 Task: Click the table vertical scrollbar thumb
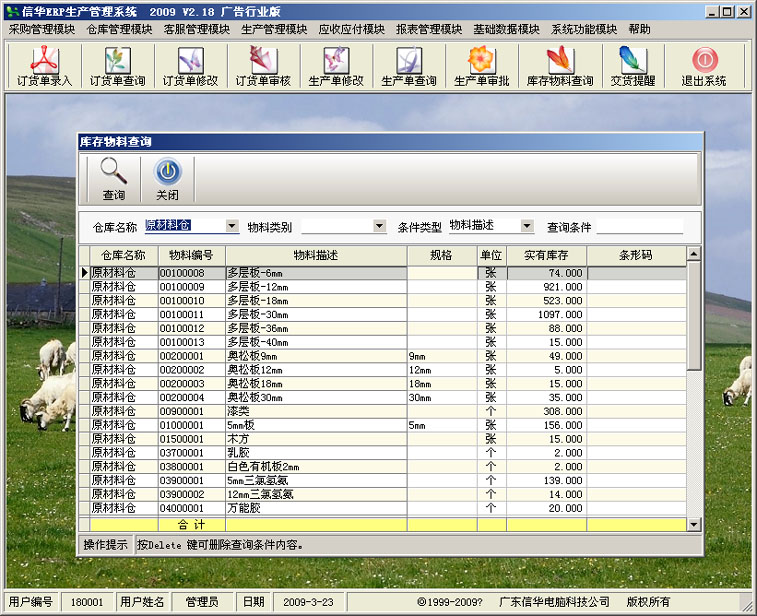694,316
